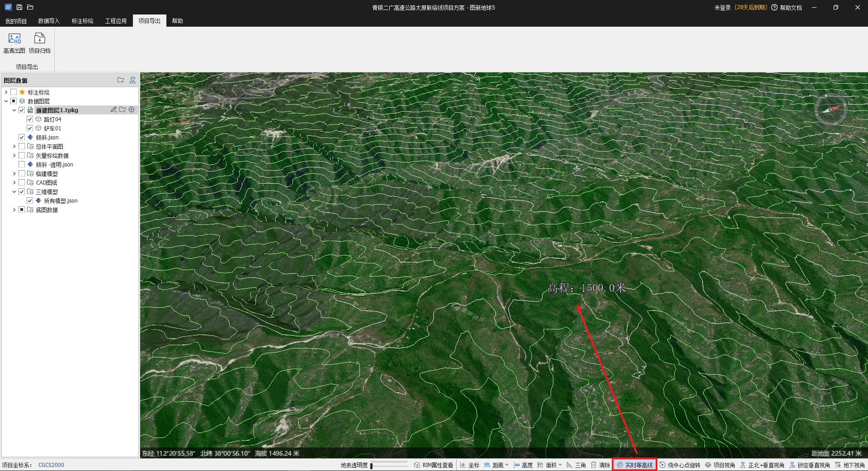Screen dimensions: 868x471
Task: Enable the 倾斜 -透明.json layer checkbox
Action: (22, 165)
